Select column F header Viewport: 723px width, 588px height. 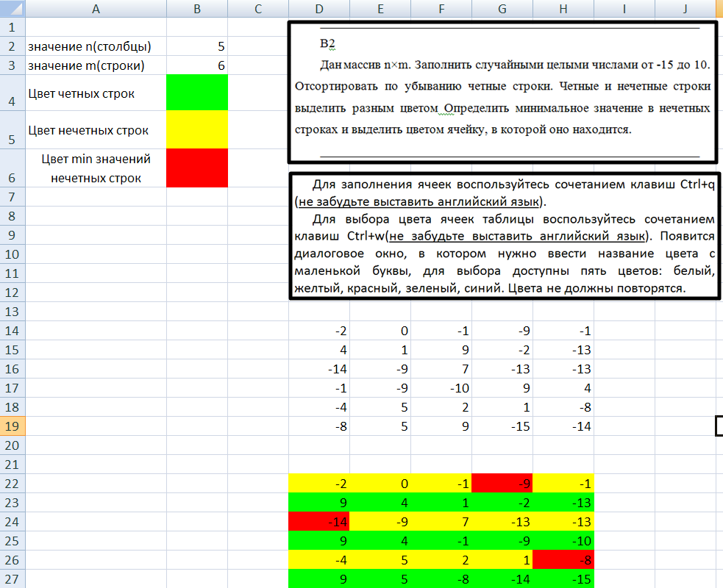coord(441,8)
